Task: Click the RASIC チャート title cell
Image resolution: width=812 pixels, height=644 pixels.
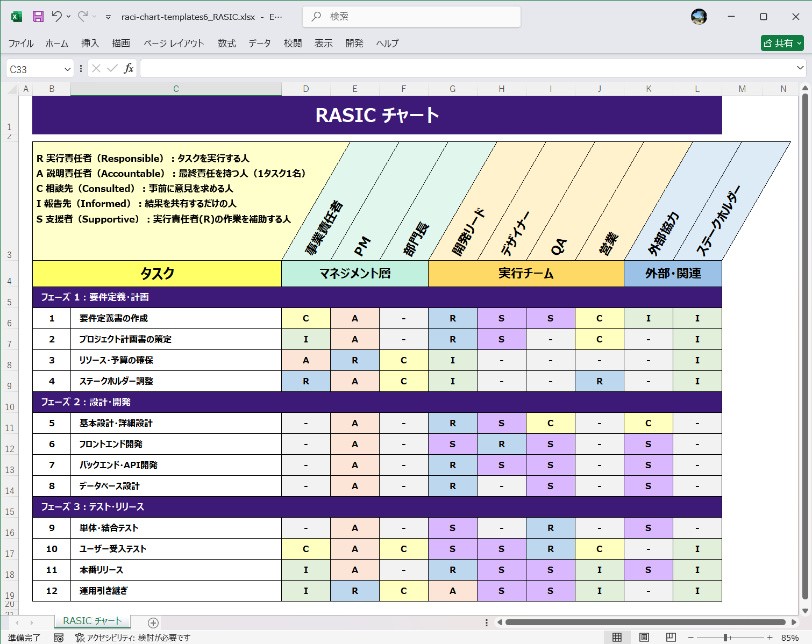Action: [x=377, y=115]
